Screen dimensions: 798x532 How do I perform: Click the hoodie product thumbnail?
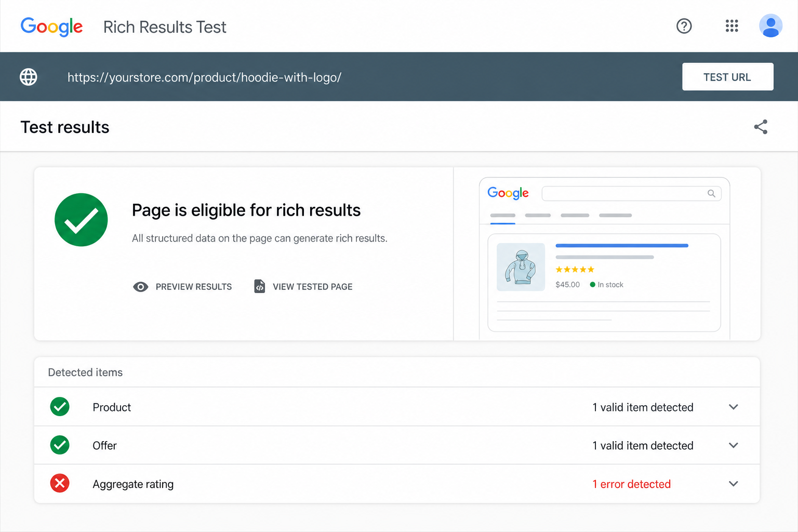pos(521,267)
